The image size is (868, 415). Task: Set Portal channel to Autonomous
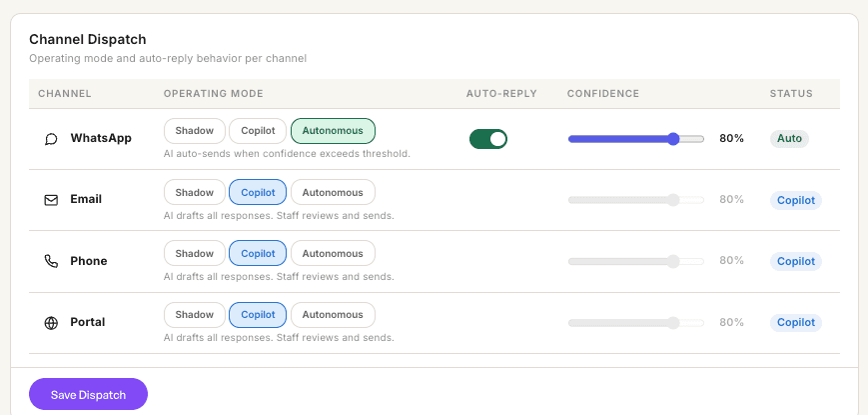pos(333,315)
